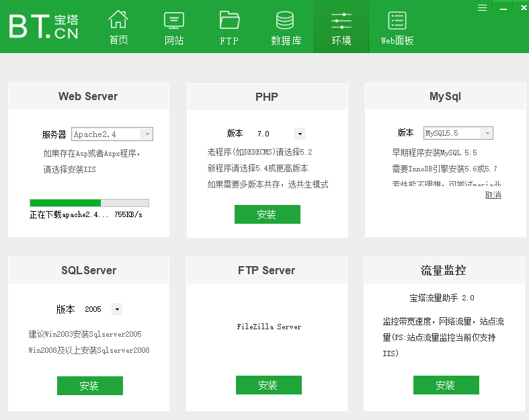Open the SQLServer 2005 version dropdown

pyautogui.click(x=117, y=309)
